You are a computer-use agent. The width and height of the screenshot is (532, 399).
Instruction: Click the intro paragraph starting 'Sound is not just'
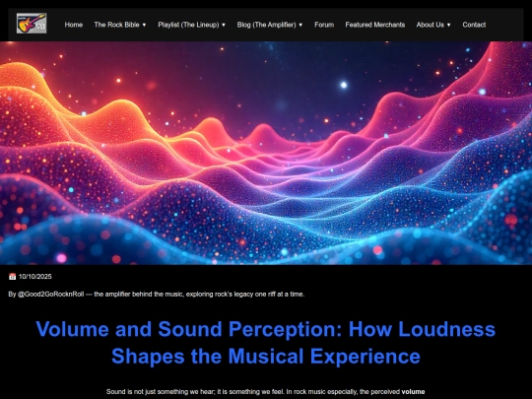pyautogui.click(x=266, y=392)
